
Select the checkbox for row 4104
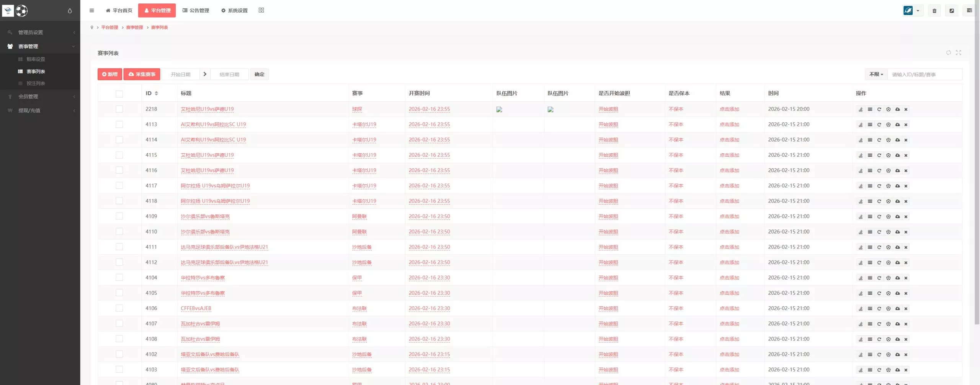point(119,278)
